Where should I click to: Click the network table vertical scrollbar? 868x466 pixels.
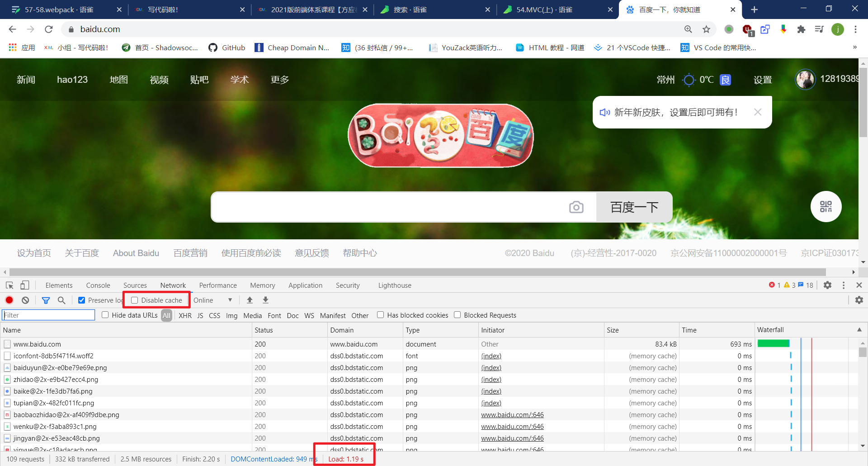click(863, 352)
